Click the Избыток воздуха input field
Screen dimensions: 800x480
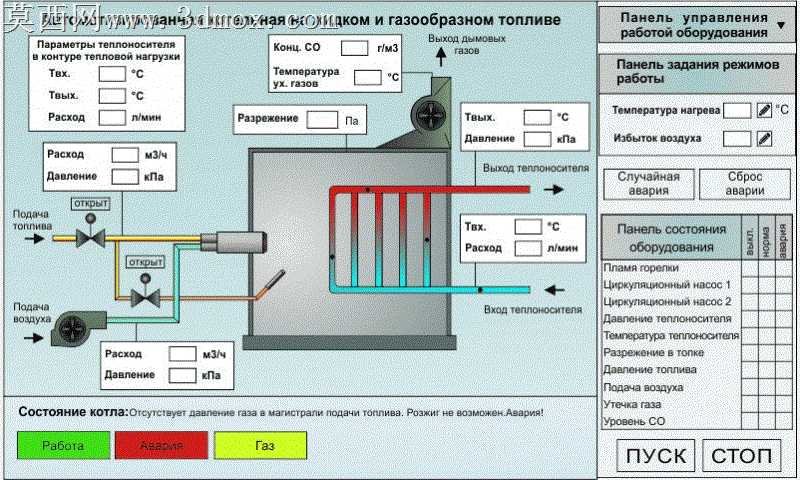737,138
